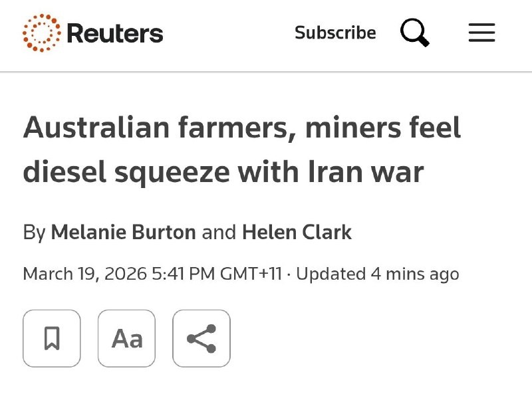Open the Aa text size options
The width and height of the screenshot is (532, 394).
pyautogui.click(x=127, y=338)
